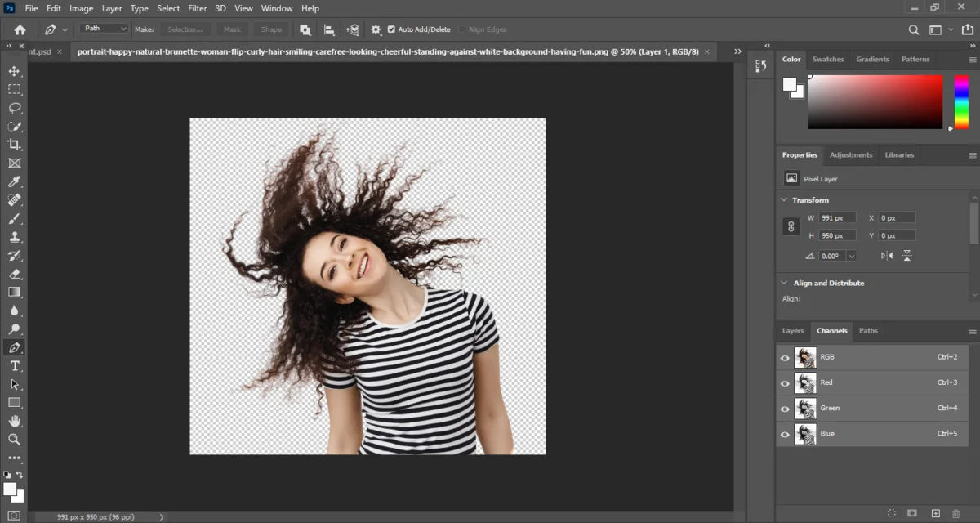Switch to the Swatches tab
The width and height of the screenshot is (980, 523).
point(828,60)
